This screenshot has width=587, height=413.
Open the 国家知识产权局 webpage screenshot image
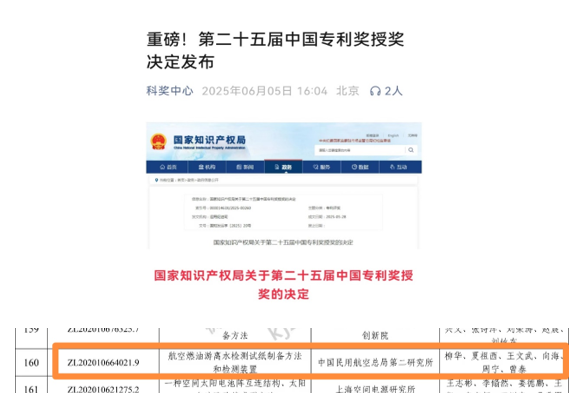click(284, 186)
